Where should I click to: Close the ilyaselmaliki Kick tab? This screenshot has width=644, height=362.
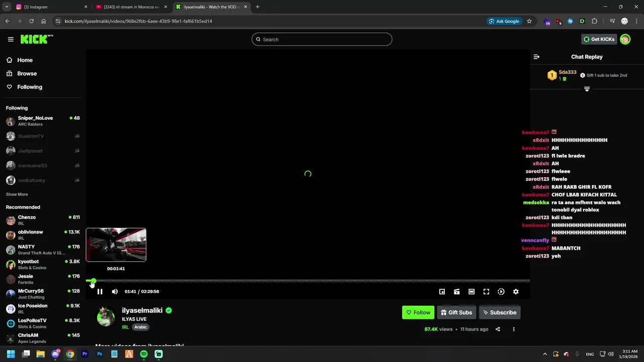(x=246, y=7)
